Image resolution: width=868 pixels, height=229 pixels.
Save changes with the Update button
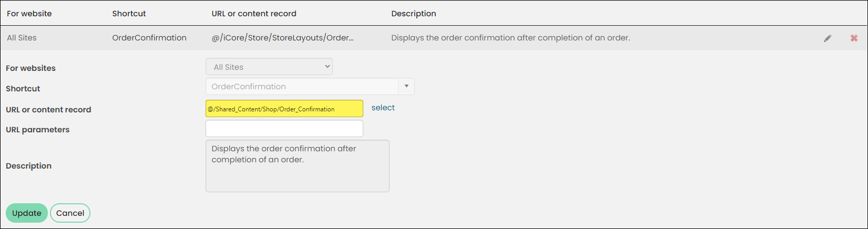[27, 213]
